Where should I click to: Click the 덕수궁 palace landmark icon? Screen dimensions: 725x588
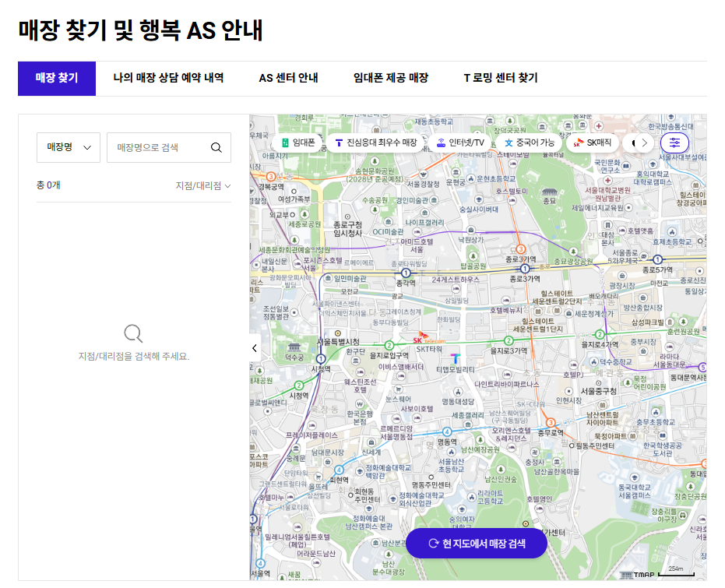pyautogui.click(x=294, y=347)
